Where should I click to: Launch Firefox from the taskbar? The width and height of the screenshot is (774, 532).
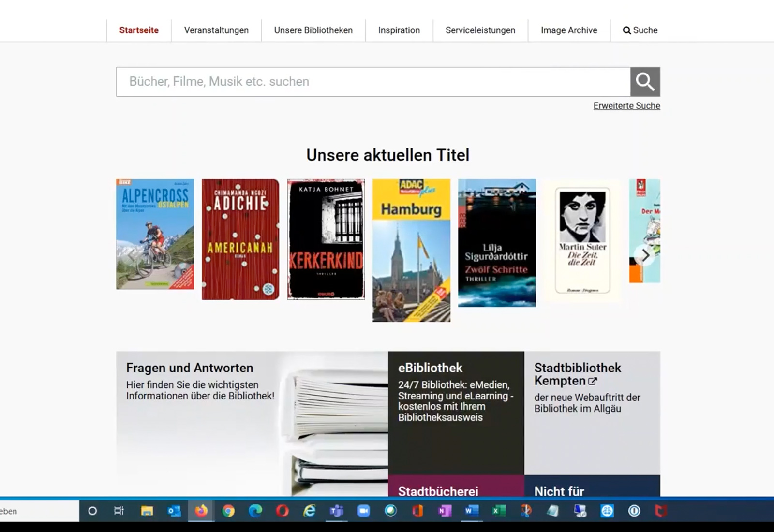pos(201,511)
